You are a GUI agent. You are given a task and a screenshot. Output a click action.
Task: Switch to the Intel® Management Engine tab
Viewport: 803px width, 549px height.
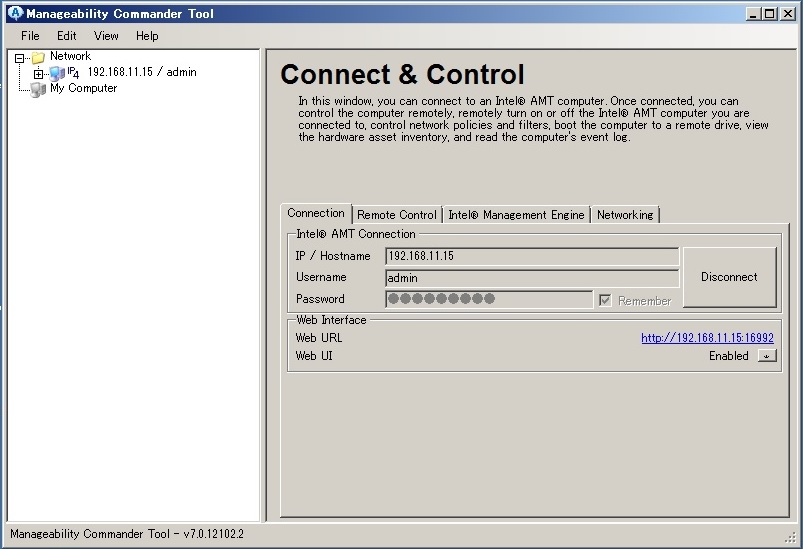pos(516,215)
